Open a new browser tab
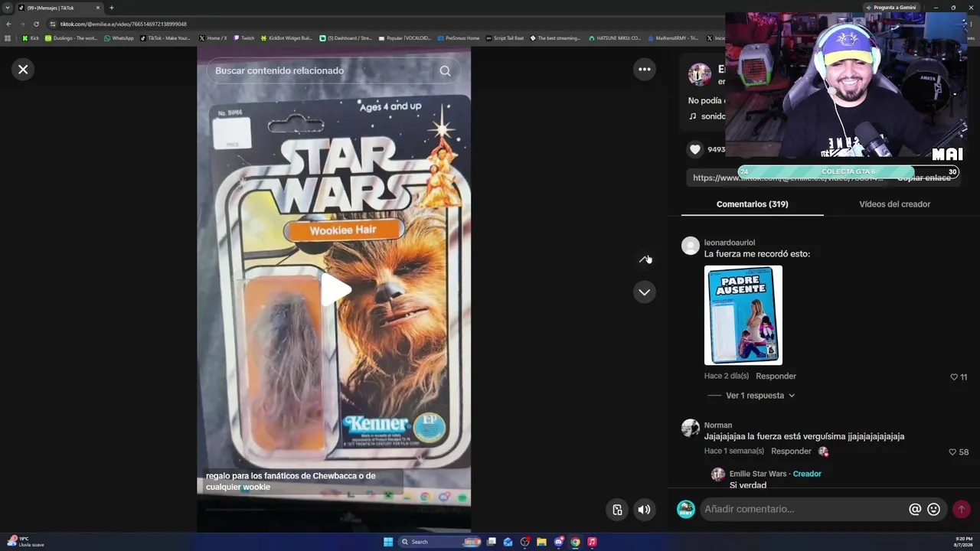The width and height of the screenshot is (980, 551). (x=112, y=8)
